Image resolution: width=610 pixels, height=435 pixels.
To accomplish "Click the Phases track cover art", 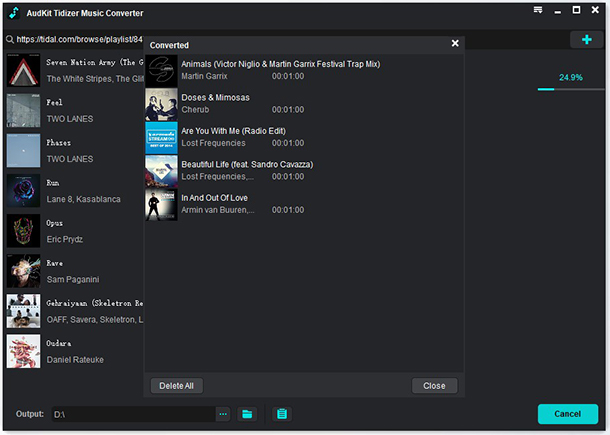I will coord(23,150).
